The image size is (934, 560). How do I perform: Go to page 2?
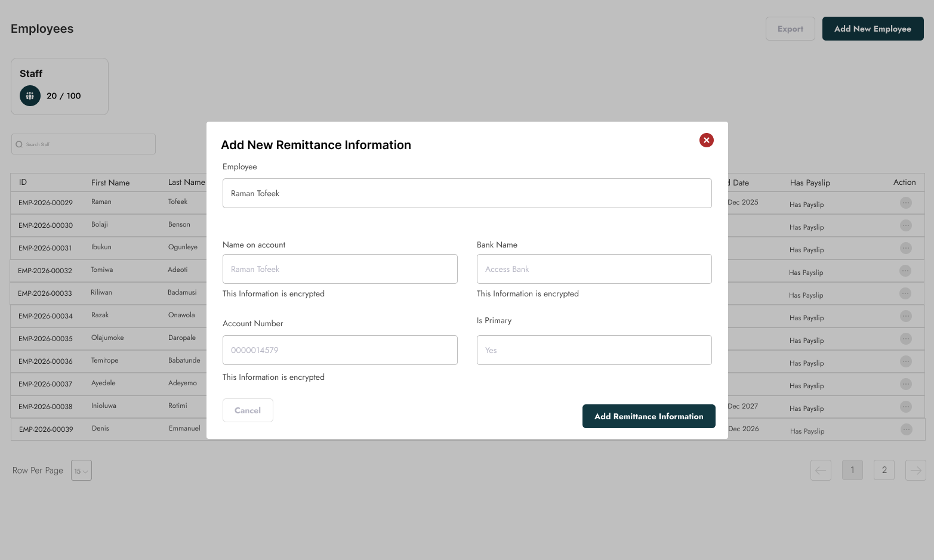click(884, 470)
